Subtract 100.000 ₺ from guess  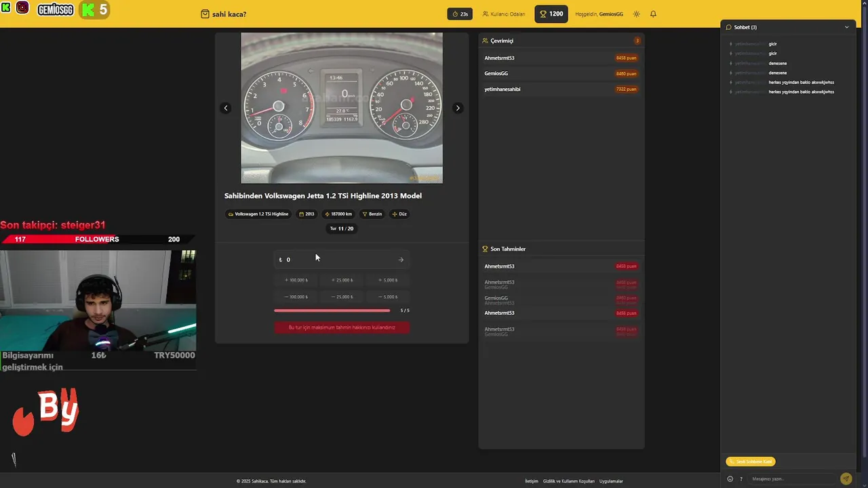tap(296, 297)
